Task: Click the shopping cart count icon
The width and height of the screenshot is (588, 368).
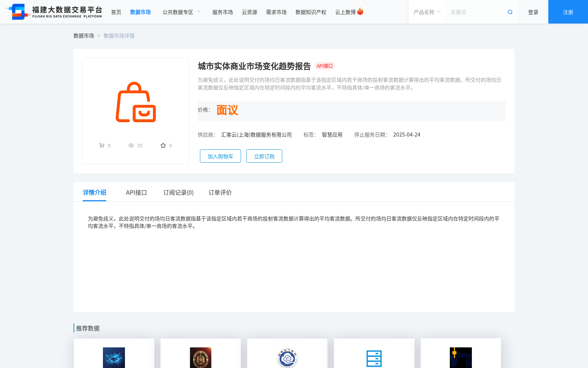Action: [x=102, y=145]
